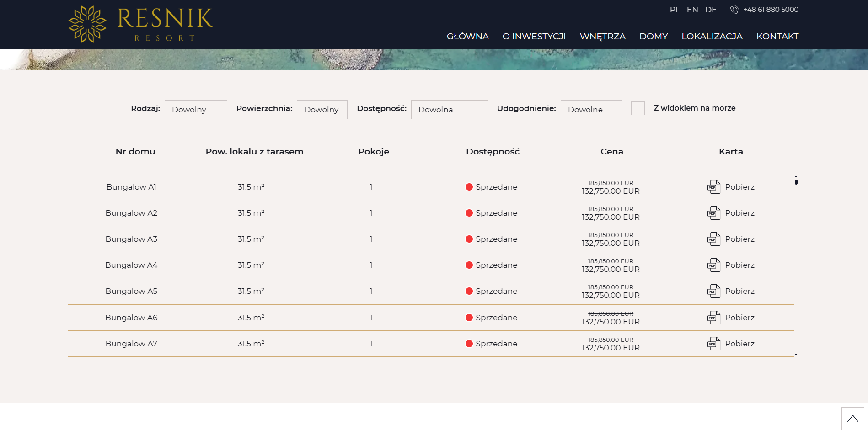The height and width of the screenshot is (435, 868).
Task: Select the Bungalow A4 row name
Action: pyautogui.click(x=131, y=265)
